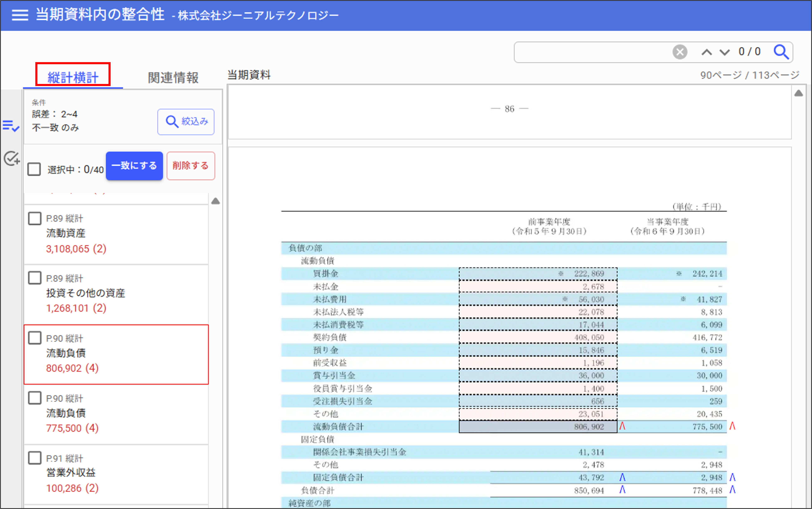This screenshot has height=509, width=812.
Task: Click into the search text field
Action: pyautogui.click(x=592, y=52)
